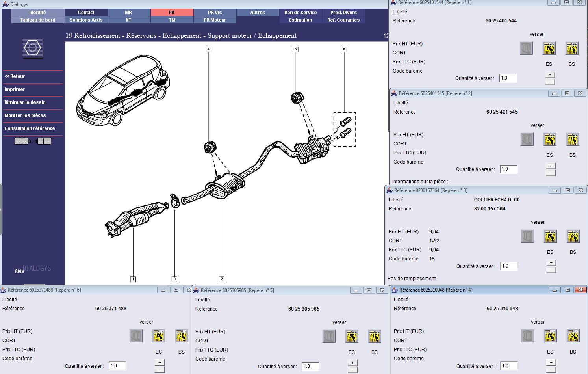Click the hexagonal nut logo in the sidebar
Image resolution: width=588 pixels, height=374 pixels.
32,48
